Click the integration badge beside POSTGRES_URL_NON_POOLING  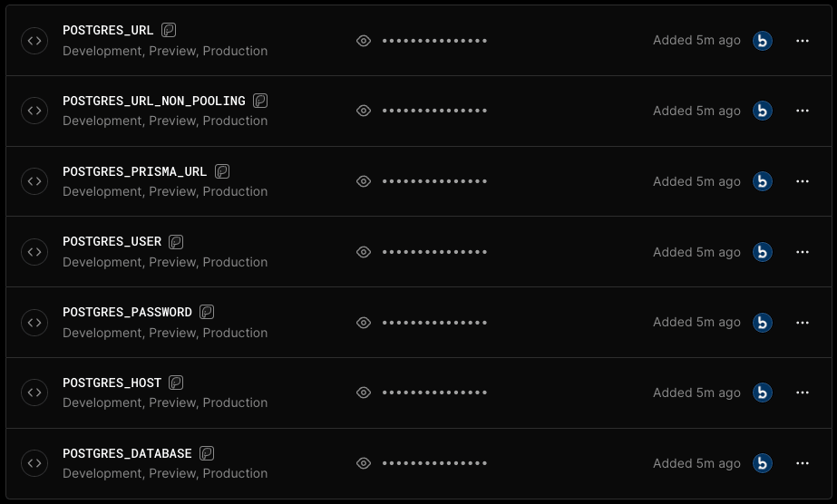click(x=260, y=101)
